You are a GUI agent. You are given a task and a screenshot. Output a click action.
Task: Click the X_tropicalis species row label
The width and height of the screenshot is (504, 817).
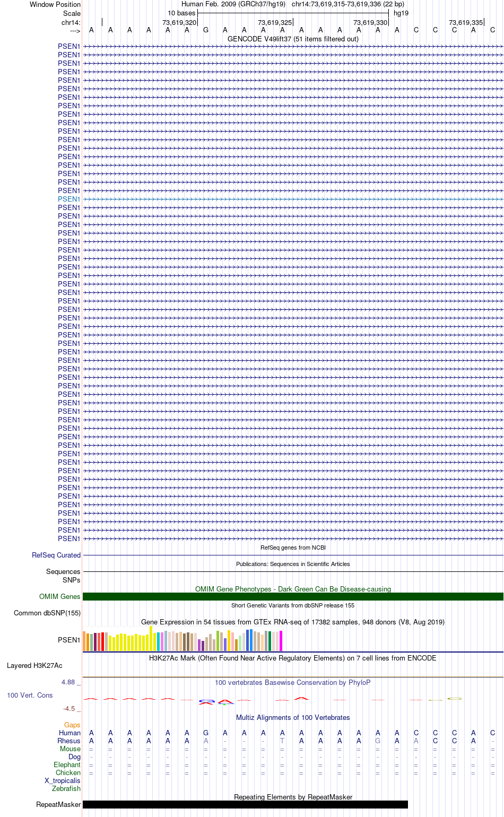pos(63,781)
